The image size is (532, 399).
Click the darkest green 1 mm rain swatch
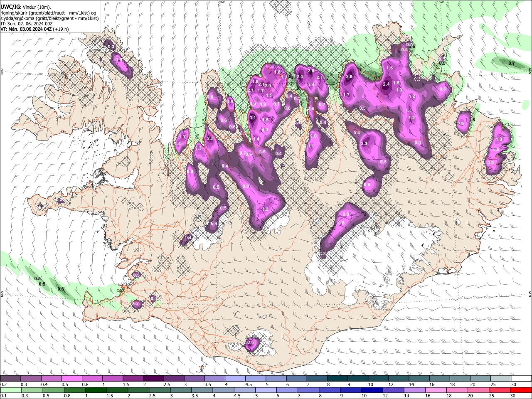95,390
